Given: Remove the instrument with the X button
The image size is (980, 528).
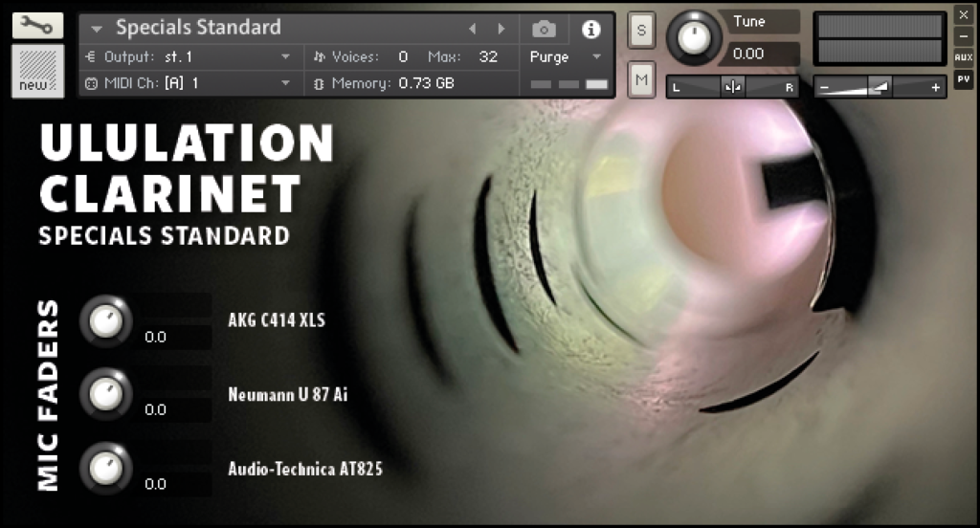Looking at the screenshot, I should coord(963,15).
